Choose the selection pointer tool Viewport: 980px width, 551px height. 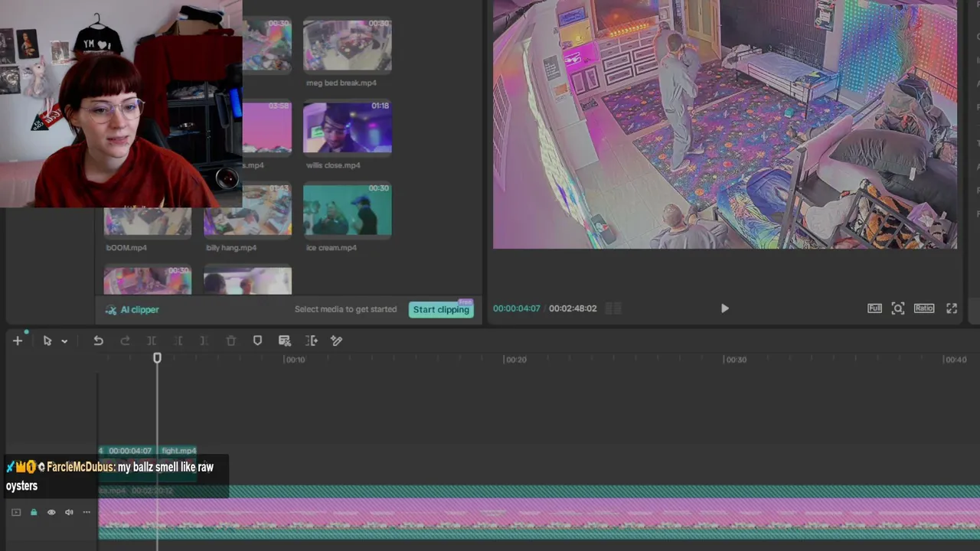click(47, 341)
